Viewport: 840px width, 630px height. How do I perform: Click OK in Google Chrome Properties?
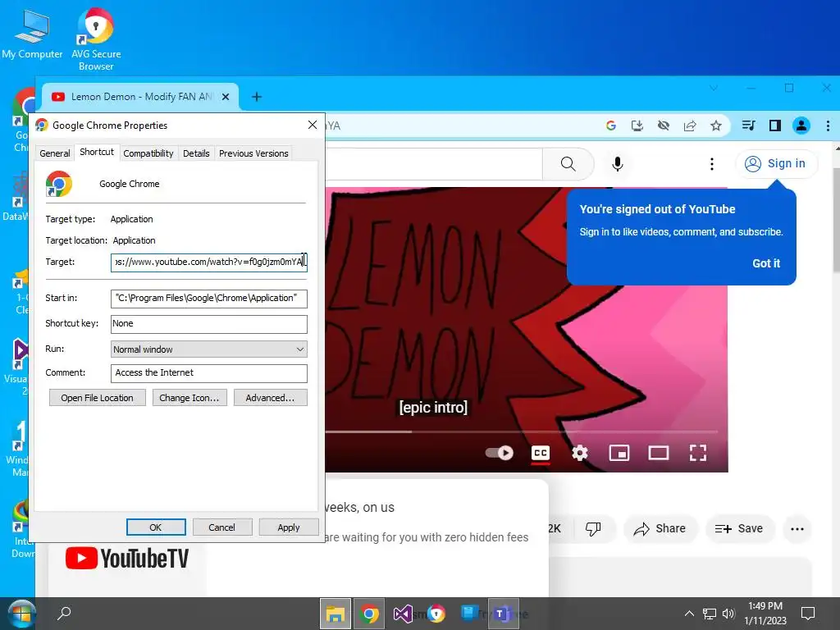click(156, 527)
